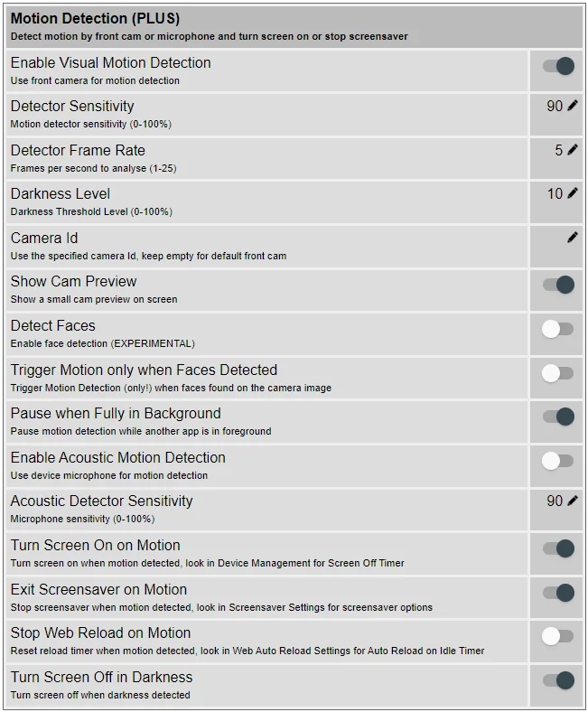
Task: Edit Darkness Level using the pencil icon
Action: (573, 193)
